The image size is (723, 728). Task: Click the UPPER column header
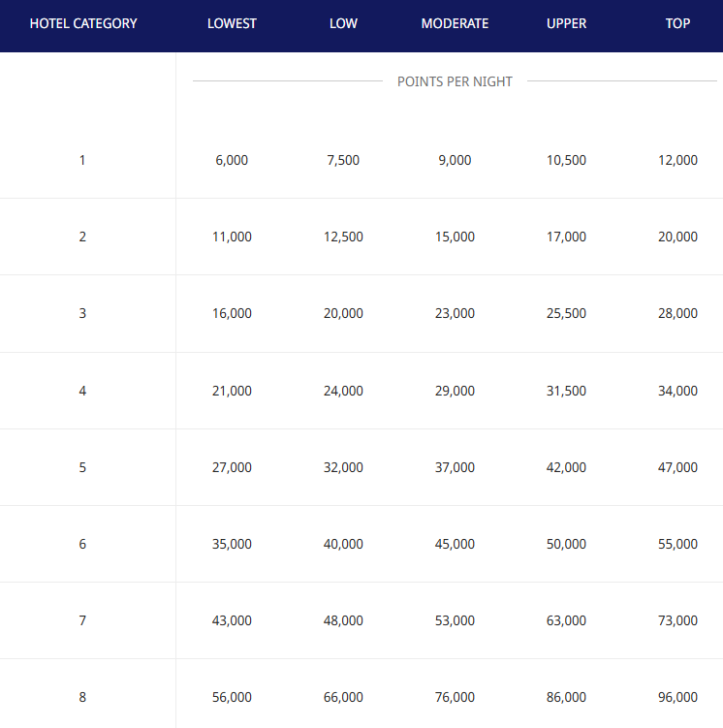(566, 23)
